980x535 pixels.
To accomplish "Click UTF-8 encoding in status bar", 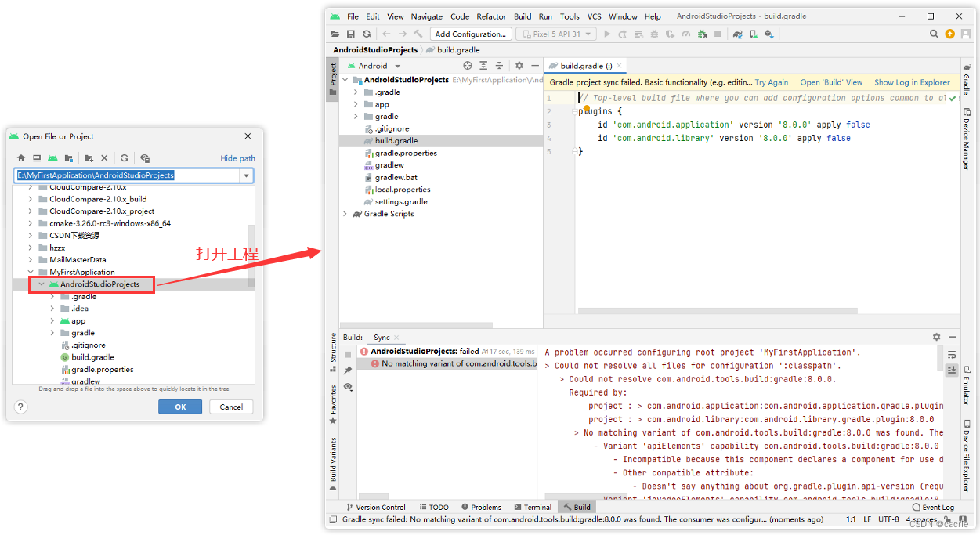I will point(888,519).
